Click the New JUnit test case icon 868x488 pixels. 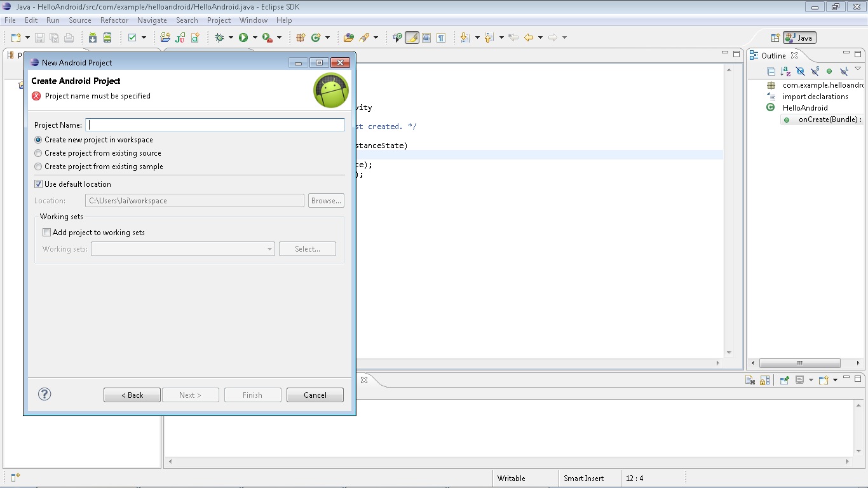tap(180, 37)
